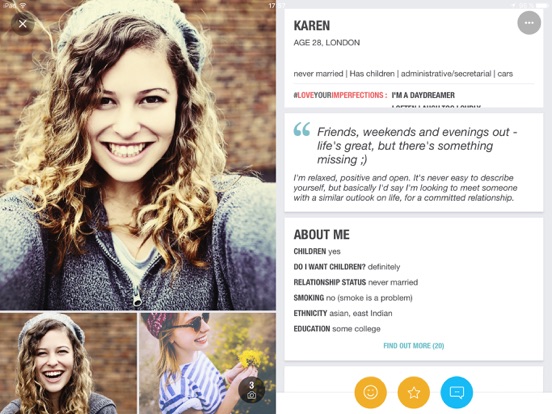Screen dimensions: 552x414
Task: Tap the Ethnicity row in About Me
Action: click(343, 313)
